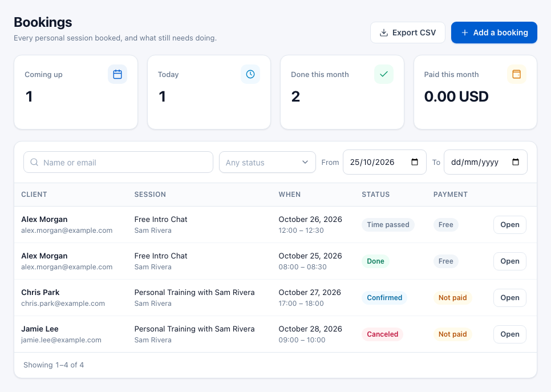Click the checkmark icon on Done this month card

[x=384, y=74]
